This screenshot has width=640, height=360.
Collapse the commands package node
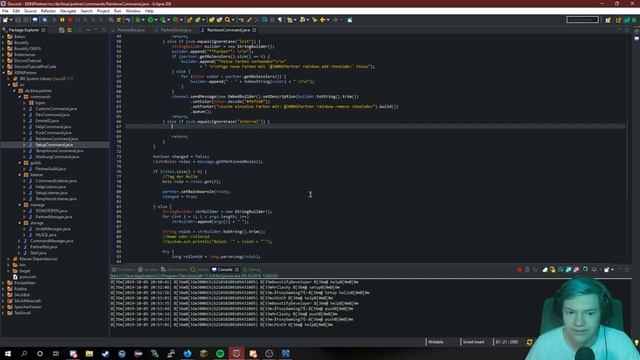20,97
